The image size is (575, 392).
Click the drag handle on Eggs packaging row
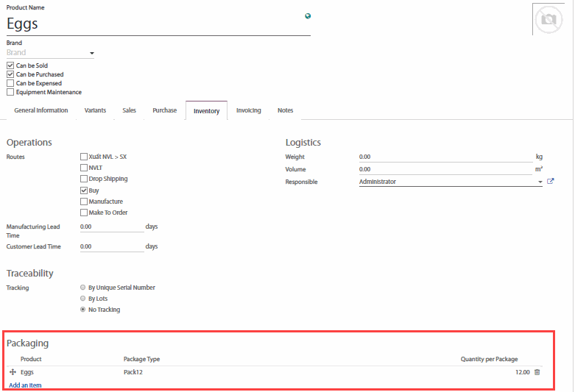13,372
